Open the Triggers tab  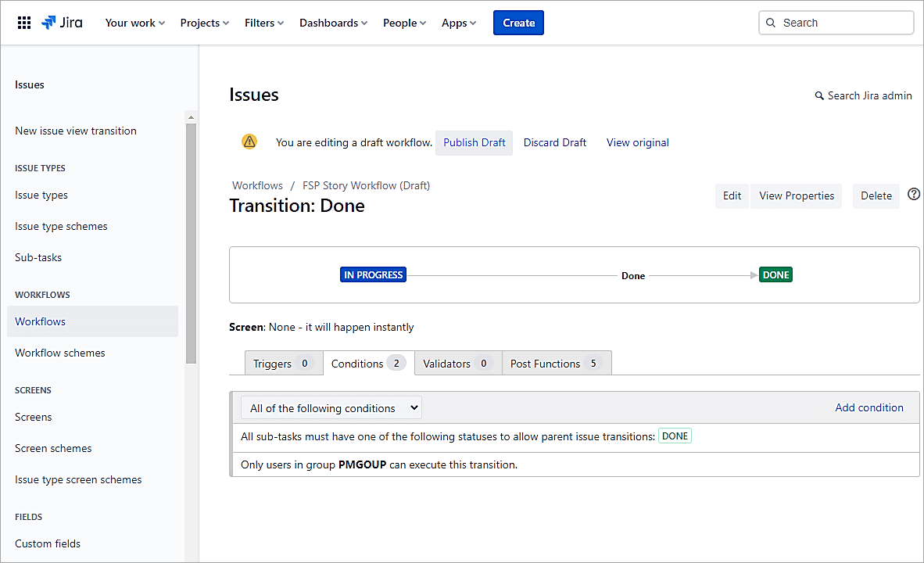click(x=283, y=364)
